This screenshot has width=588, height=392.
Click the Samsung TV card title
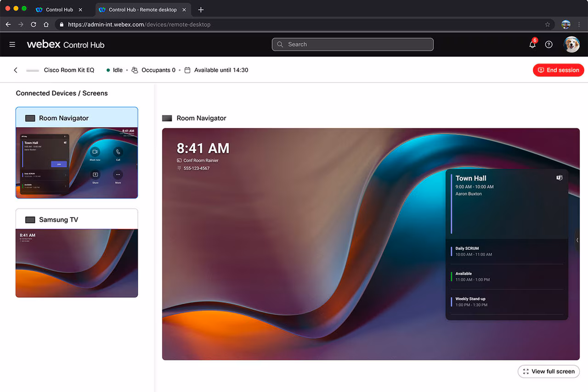(58, 220)
